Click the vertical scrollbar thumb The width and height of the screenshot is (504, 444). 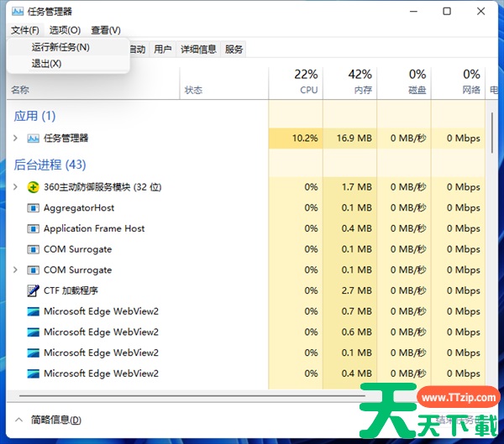pyautogui.click(x=492, y=133)
